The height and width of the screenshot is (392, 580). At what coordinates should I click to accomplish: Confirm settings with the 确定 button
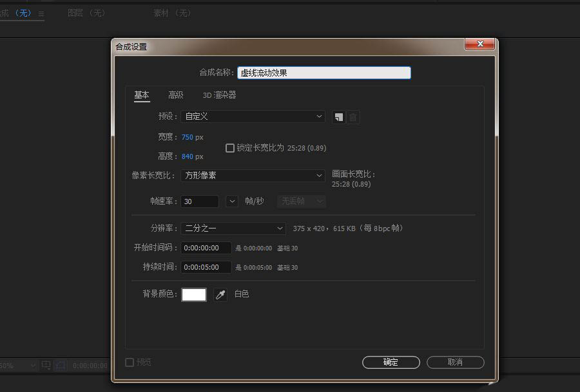pos(391,362)
